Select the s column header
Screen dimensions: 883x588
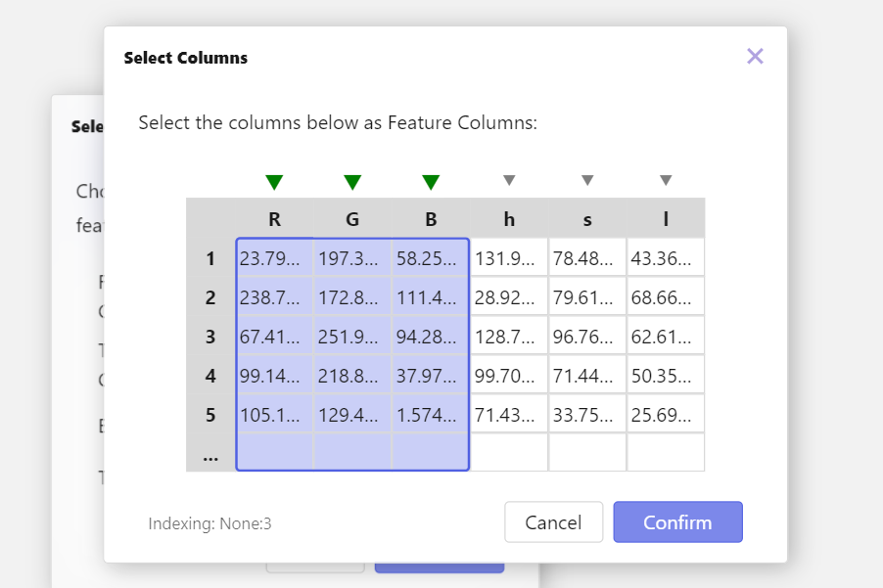[x=587, y=219]
